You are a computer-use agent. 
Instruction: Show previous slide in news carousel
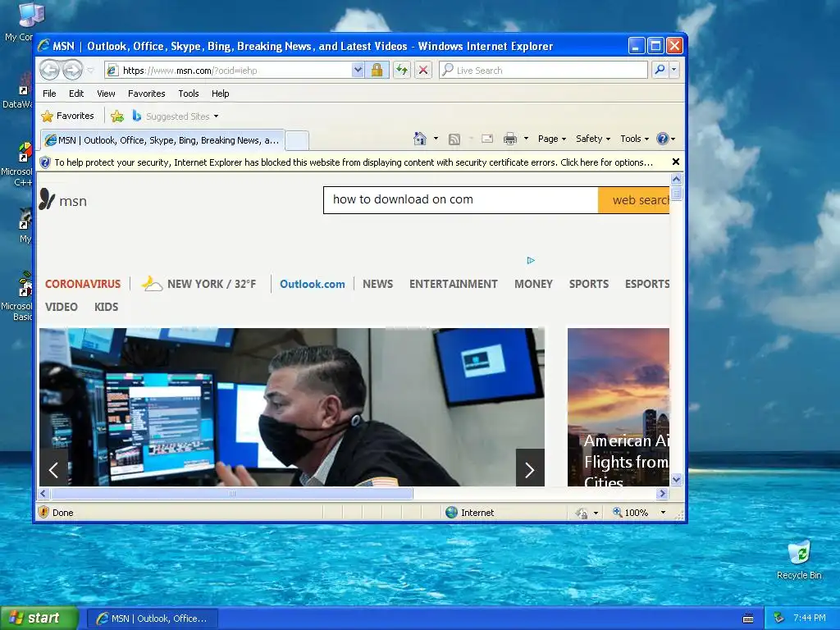point(53,470)
